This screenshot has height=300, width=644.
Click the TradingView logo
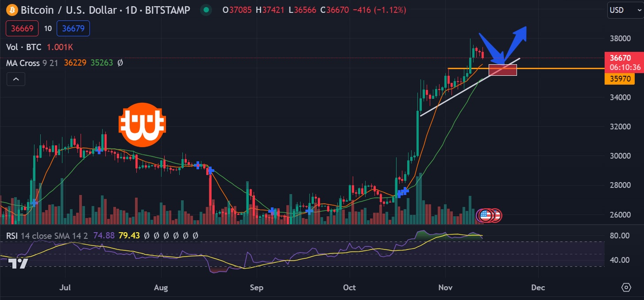pyautogui.click(x=18, y=263)
